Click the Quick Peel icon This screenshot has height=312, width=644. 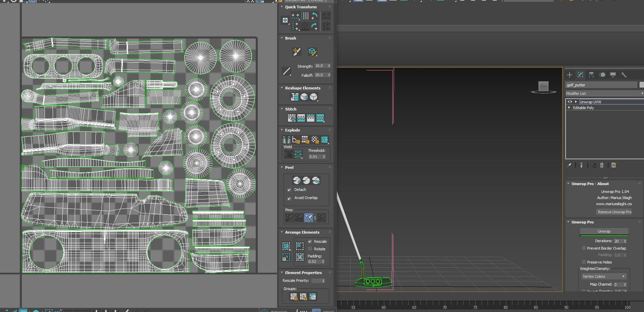(297, 180)
